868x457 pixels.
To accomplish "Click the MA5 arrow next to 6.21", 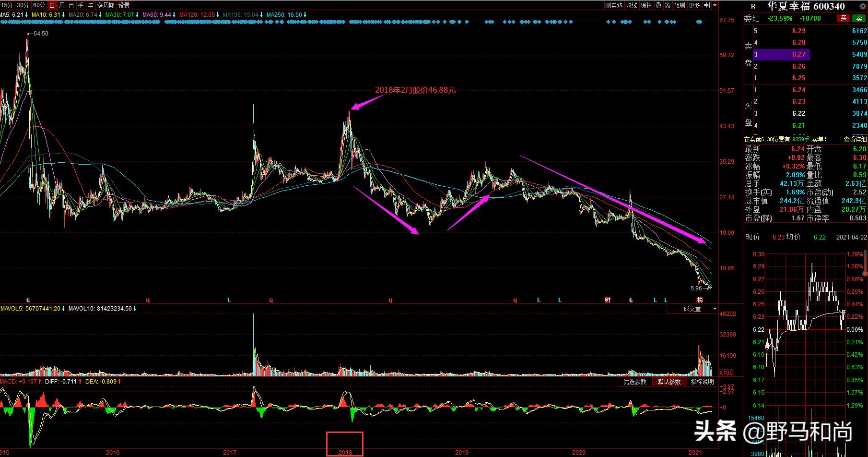I will (26, 15).
